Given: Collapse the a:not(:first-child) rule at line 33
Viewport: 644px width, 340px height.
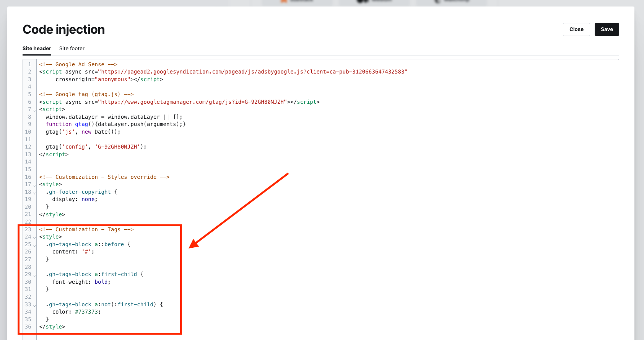Looking at the screenshot, I should click(x=34, y=305).
